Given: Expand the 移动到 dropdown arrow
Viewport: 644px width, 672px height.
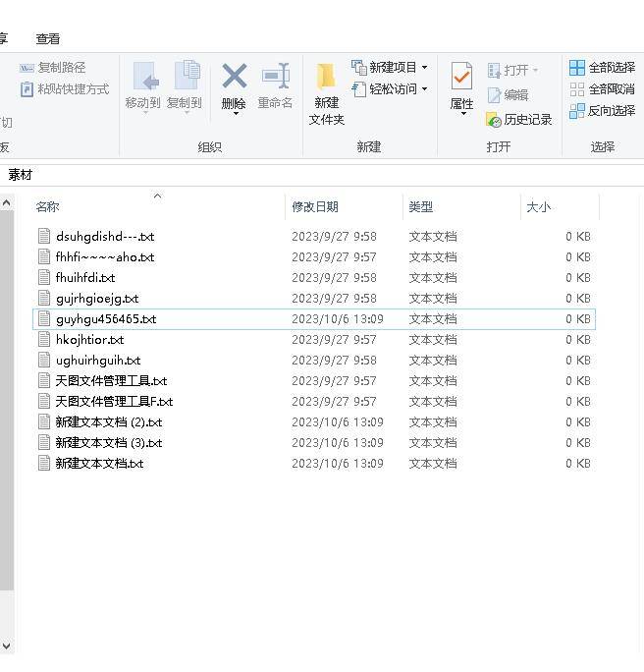Looking at the screenshot, I should (x=145, y=113).
